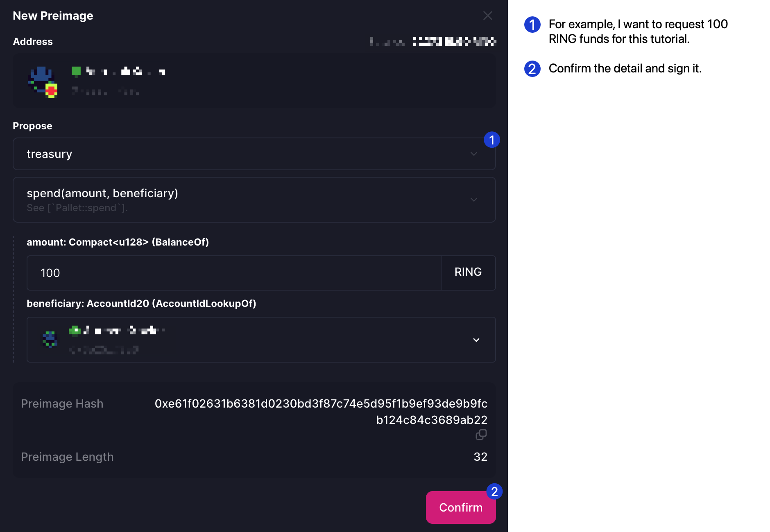
Task: Click the "See [`Pallet::spend`]" description text
Action: point(77,208)
